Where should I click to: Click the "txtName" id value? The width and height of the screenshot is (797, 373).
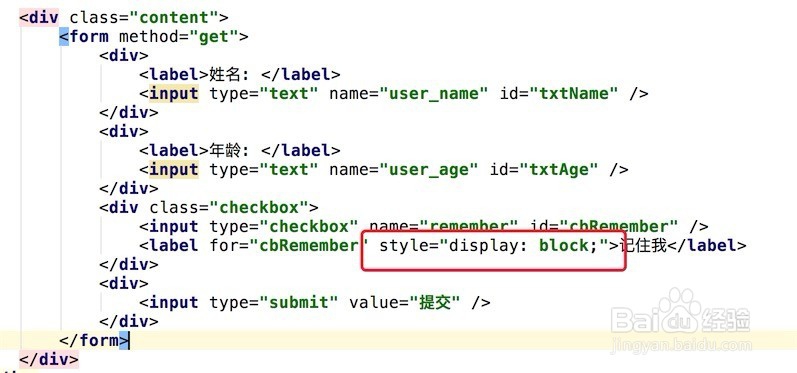click(574, 94)
